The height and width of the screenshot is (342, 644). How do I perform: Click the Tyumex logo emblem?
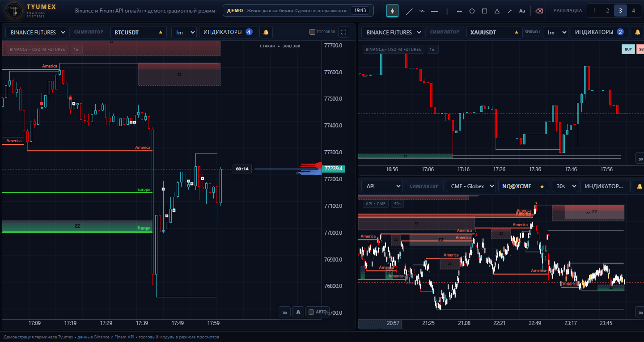pyautogui.click(x=14, y=11)
